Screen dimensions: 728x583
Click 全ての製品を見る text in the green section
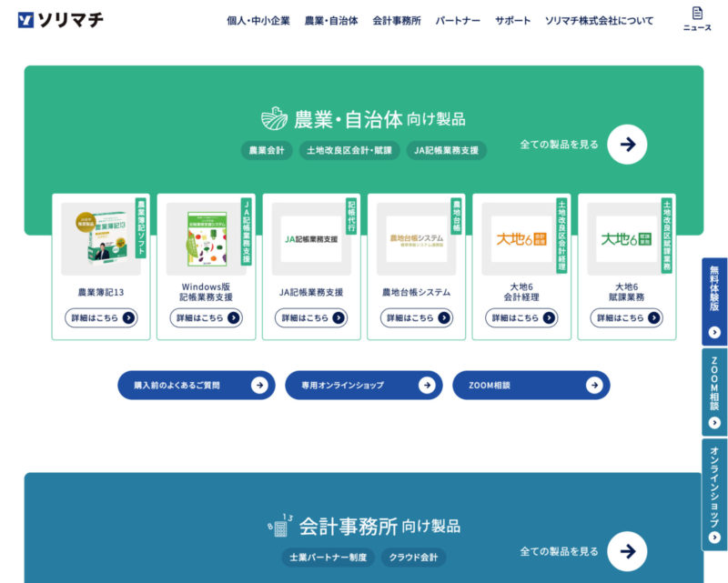pos(559,145)
